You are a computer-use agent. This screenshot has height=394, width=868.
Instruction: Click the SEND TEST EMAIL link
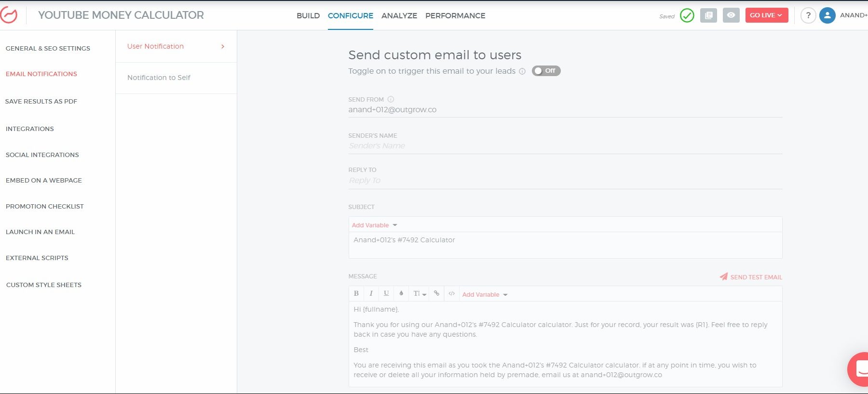pos(751,277)
